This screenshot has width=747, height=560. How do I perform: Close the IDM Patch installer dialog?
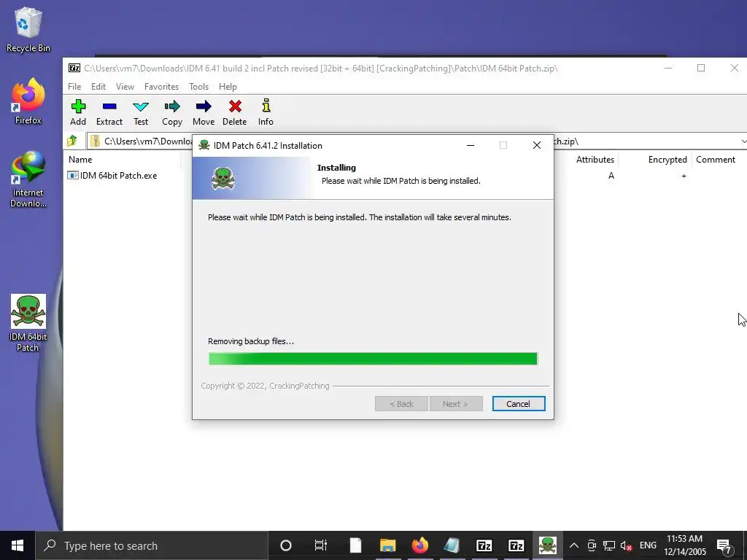pos(537,145)
